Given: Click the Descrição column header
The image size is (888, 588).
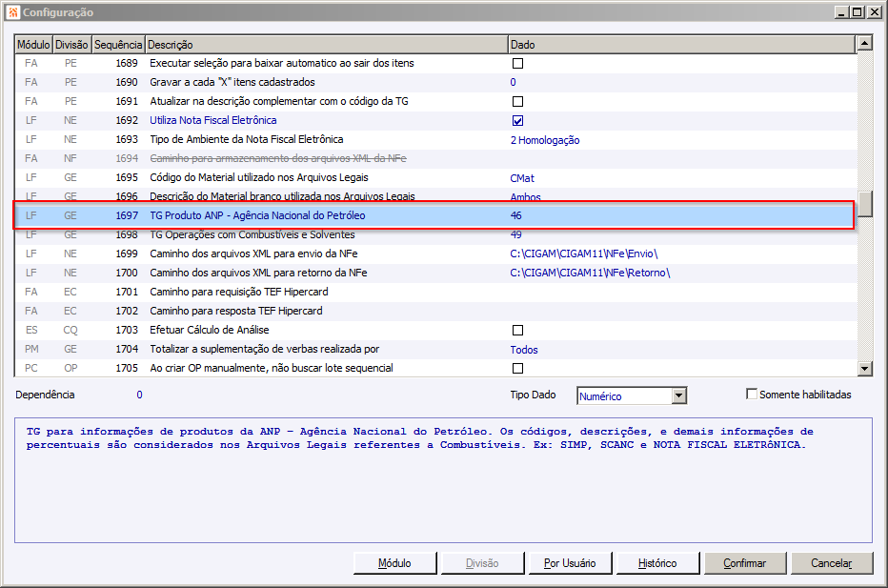Looking at the screenshot, I should pos(326,45).
